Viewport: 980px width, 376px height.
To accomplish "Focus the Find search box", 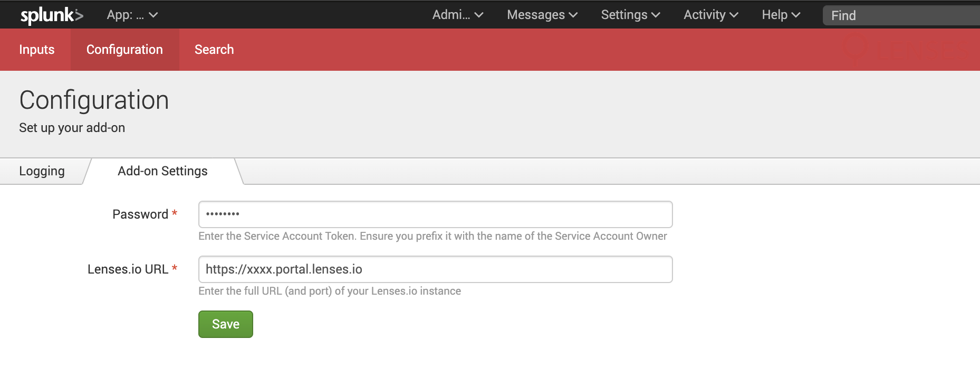I will coord(901,15).
